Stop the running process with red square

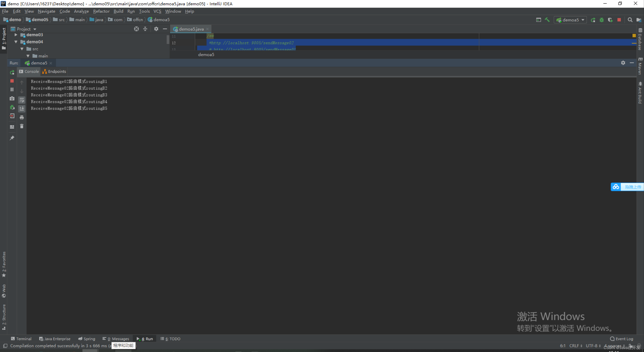pos(12,81)
